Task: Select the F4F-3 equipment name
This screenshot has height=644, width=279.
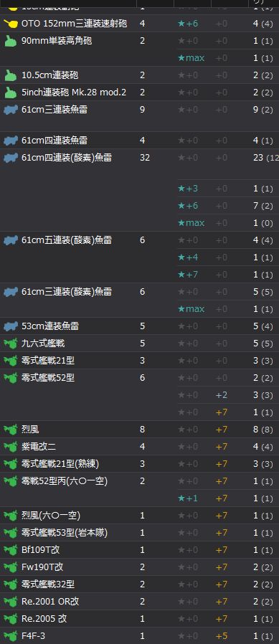Action: point(33,636)
